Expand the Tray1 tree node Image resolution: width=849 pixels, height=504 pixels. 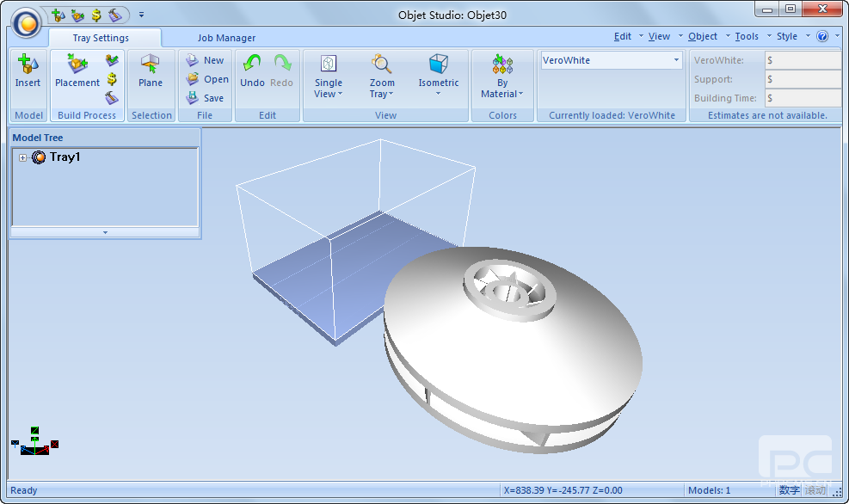pos(23,157)
